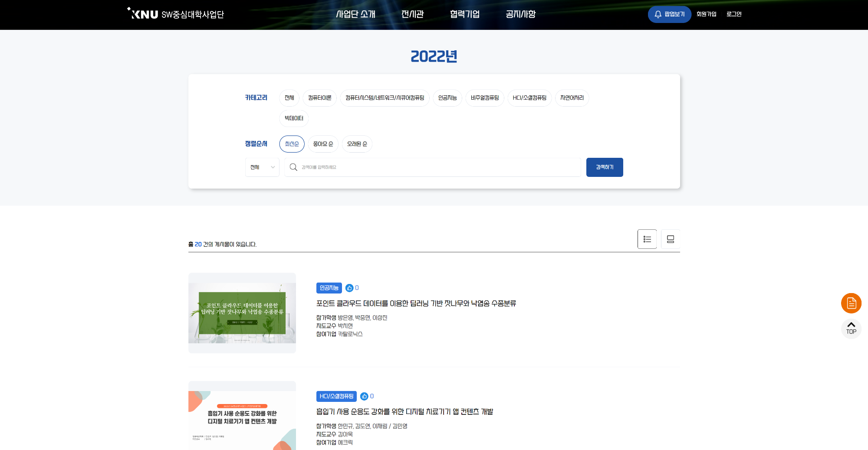Switch to list view layout icon
This screenshot has width=868, height=450.
tap(647, 239)
